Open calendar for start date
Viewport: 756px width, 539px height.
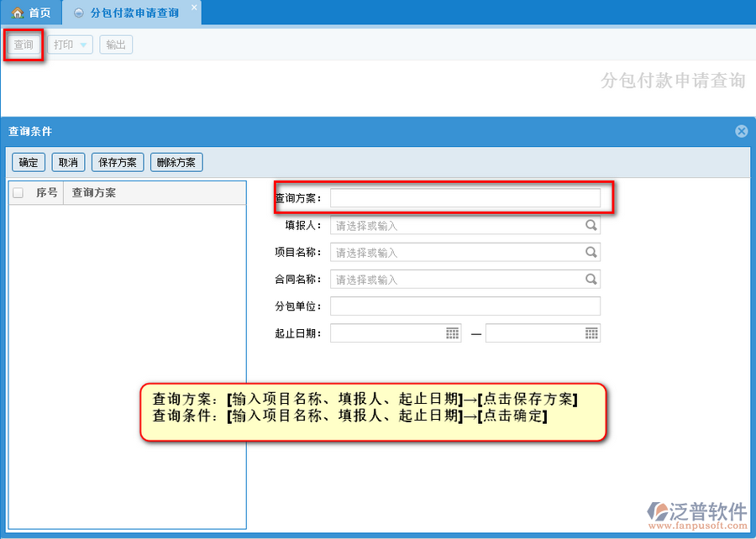[x=452, y=333]
